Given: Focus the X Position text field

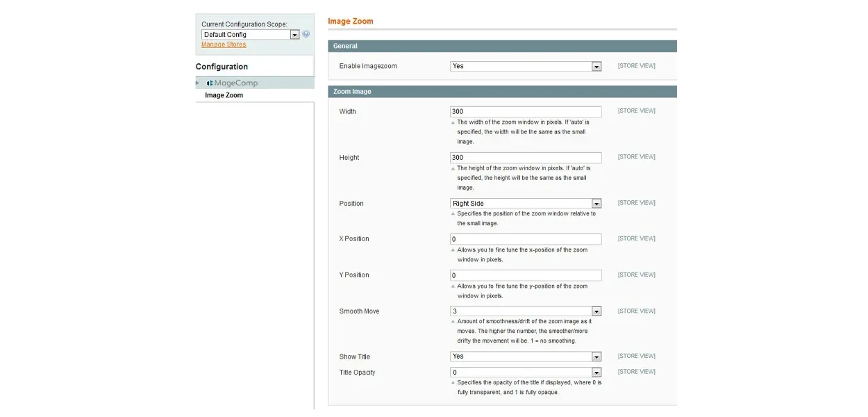Looking at the screenshot, I should pyautogui.click(x=526, y=239).
